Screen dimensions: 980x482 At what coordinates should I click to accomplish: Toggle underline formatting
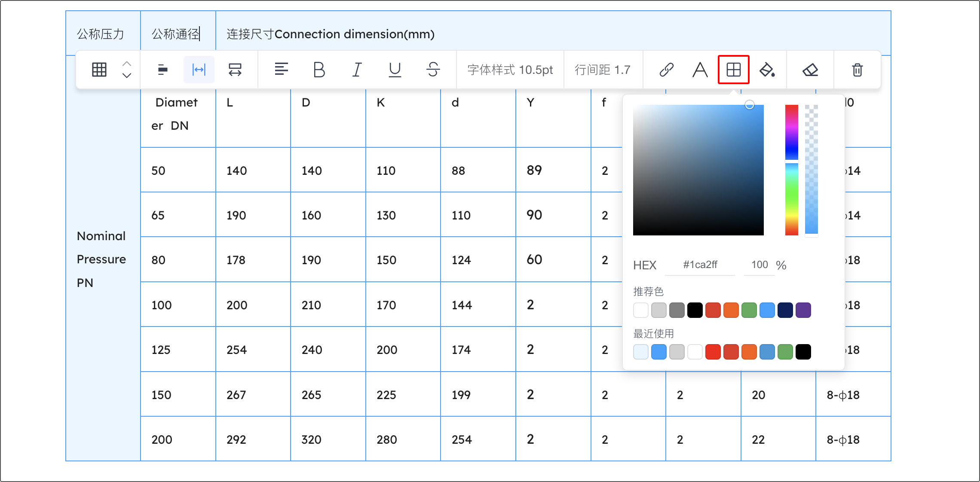pyautogui.click(x=395, y=70)
